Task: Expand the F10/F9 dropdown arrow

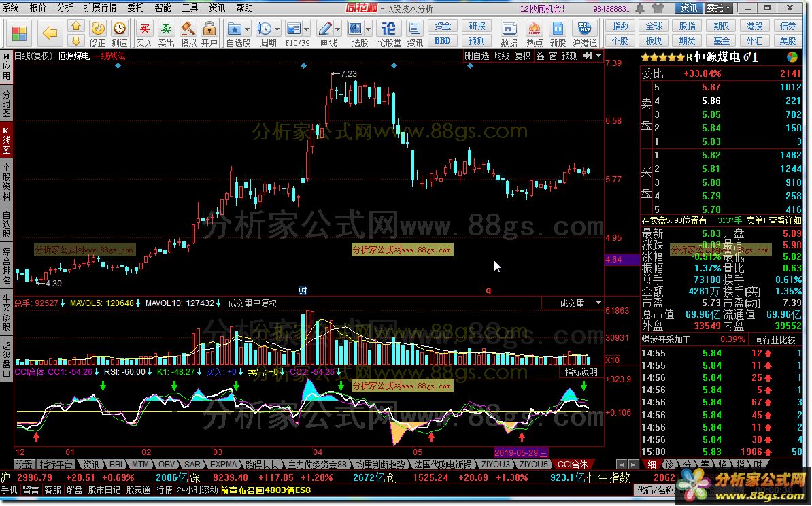Action: [307, 29]
